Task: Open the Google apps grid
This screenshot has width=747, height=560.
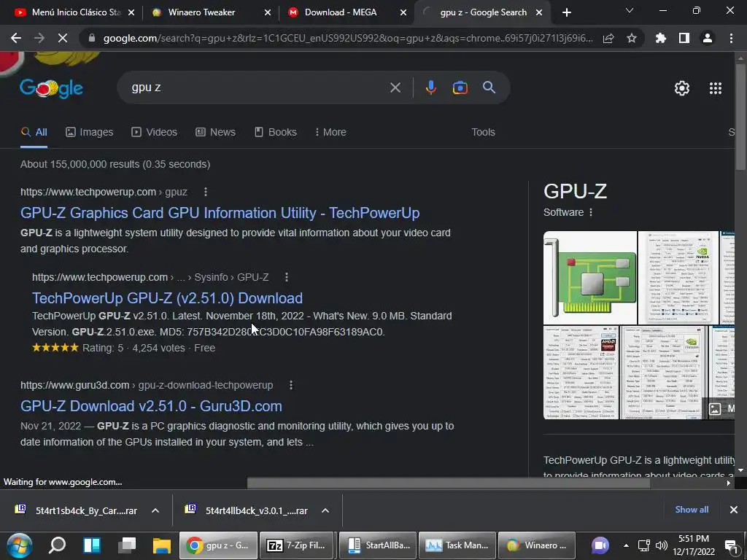Action: click(716, 88)
